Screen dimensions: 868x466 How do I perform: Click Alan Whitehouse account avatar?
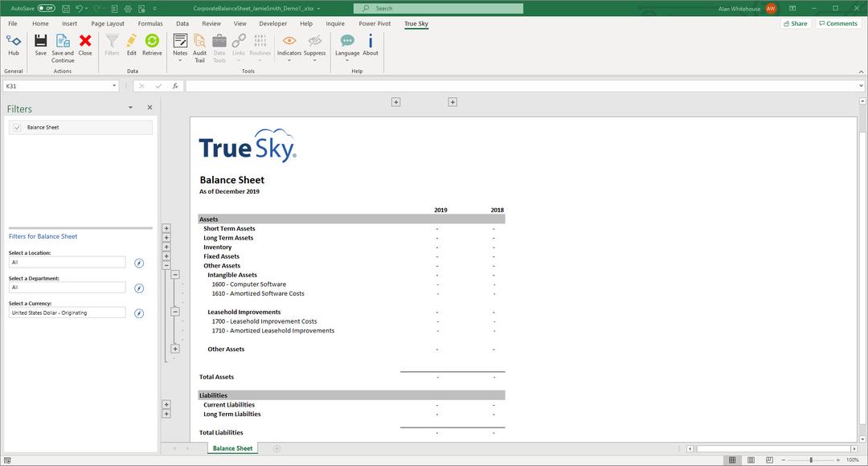(x=771, y=8)
